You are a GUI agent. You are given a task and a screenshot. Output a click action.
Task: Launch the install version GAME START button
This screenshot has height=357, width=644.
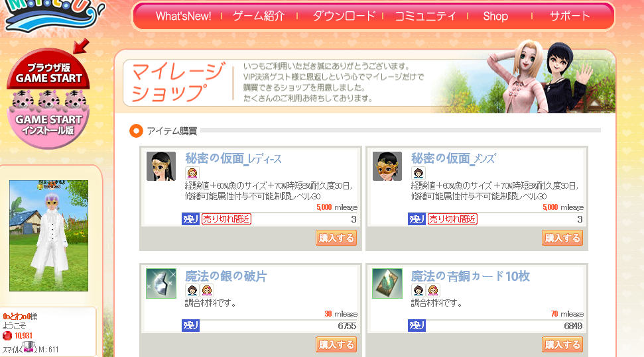48,123
